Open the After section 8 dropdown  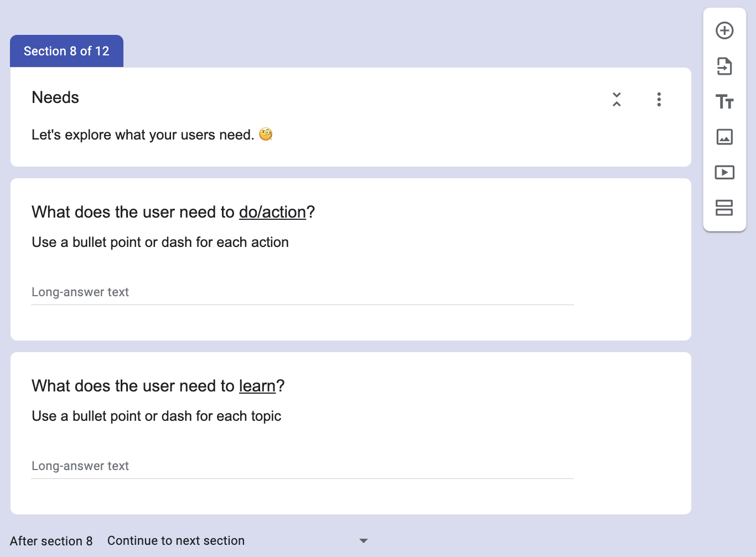pos(363,541)
